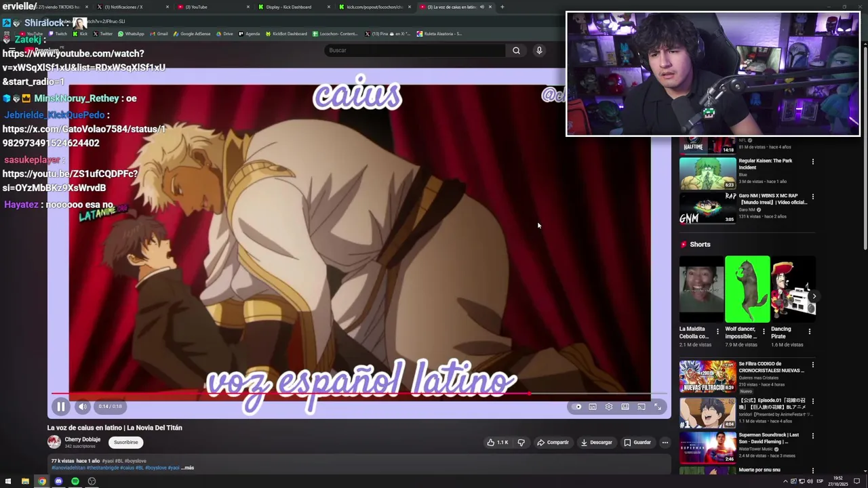This screenshot has width=868, height=488.
Task: Click the YouTube Buscar search field
Action: pyautogui.click(x=415, y=50)
